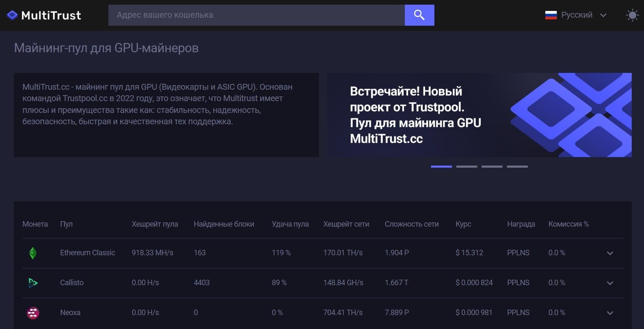Image resolution: width=644 pixels, height=329 pixels.
Task: Click the 704.41 TH/s network hashrate
Action: (343, 313)
